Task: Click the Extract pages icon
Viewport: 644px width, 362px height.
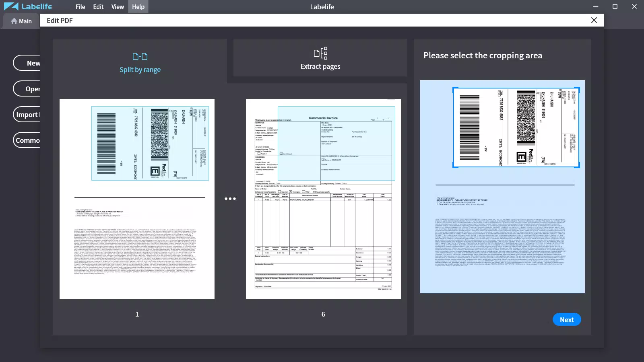Action: click(320, 53)
